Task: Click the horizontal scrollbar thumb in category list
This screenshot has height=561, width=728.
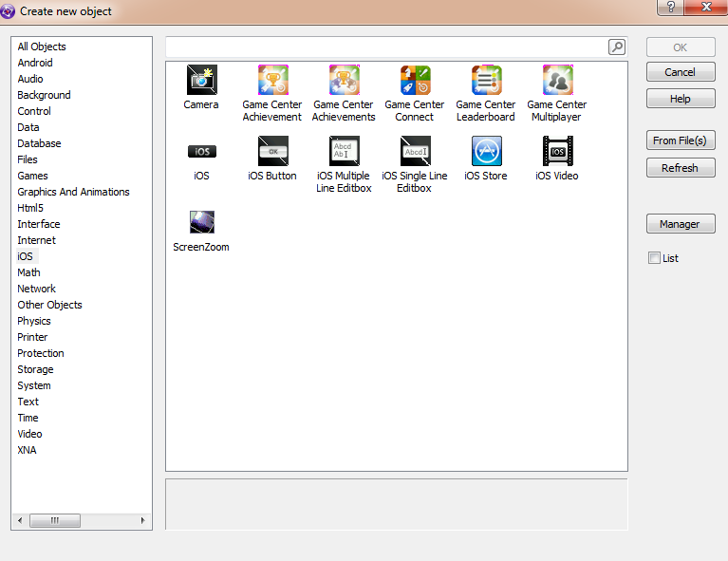Action: pyautogui.click(x=55, y=520)
